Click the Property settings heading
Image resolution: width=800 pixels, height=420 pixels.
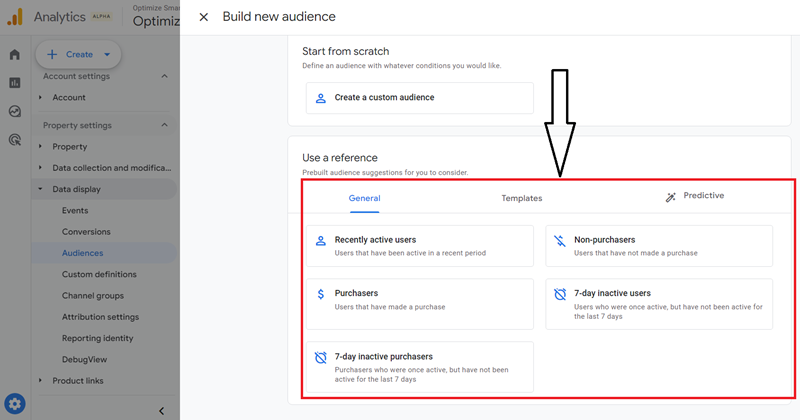(77, 126)
